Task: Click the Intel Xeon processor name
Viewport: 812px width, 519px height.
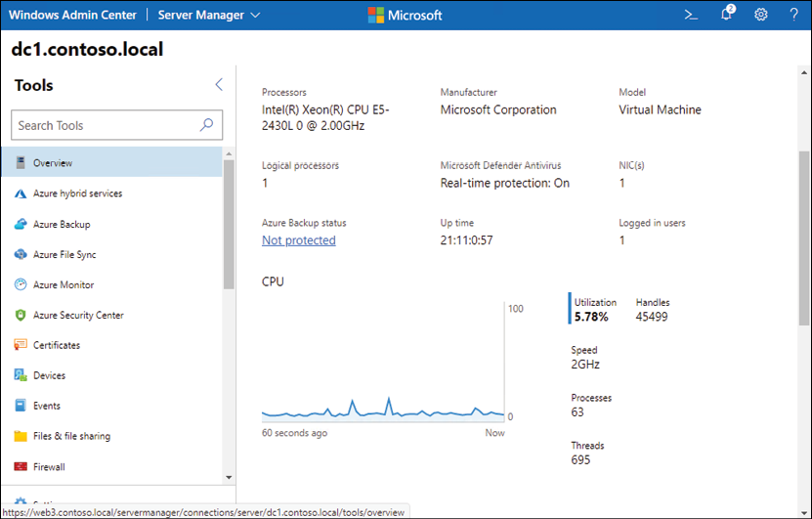Action: pos(325,117)
